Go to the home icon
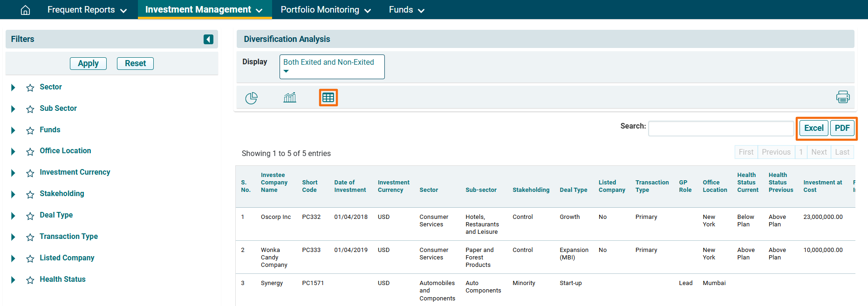 [26, 10]
